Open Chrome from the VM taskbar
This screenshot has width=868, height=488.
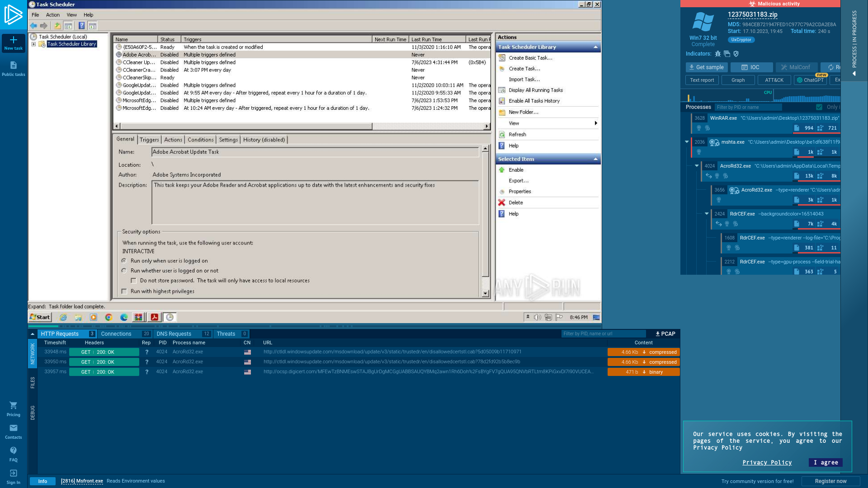click(108, 317)
